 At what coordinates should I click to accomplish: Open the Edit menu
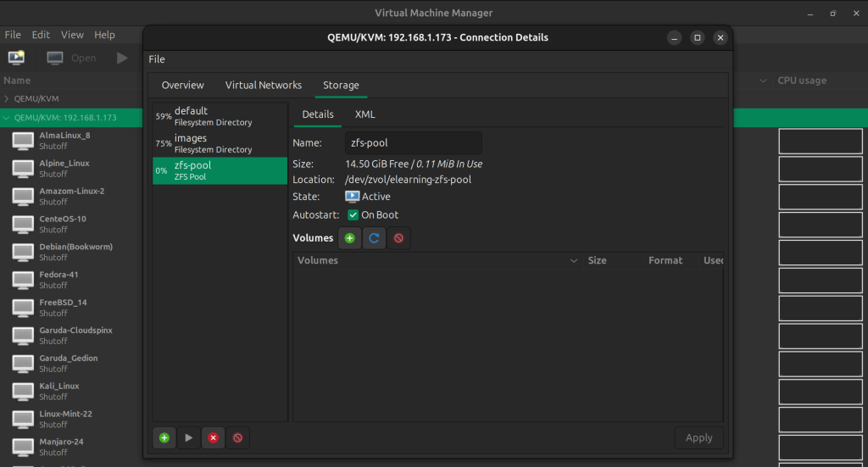click(x=41, y=35)
